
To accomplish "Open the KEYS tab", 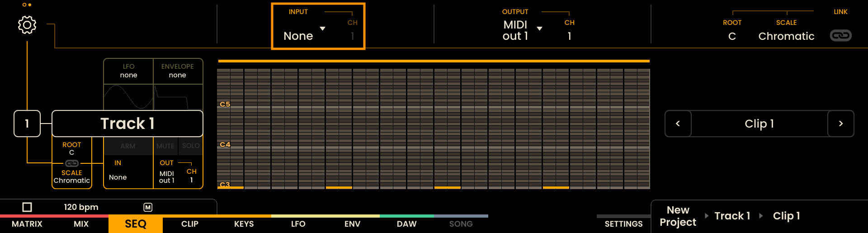I will (244, 224).
